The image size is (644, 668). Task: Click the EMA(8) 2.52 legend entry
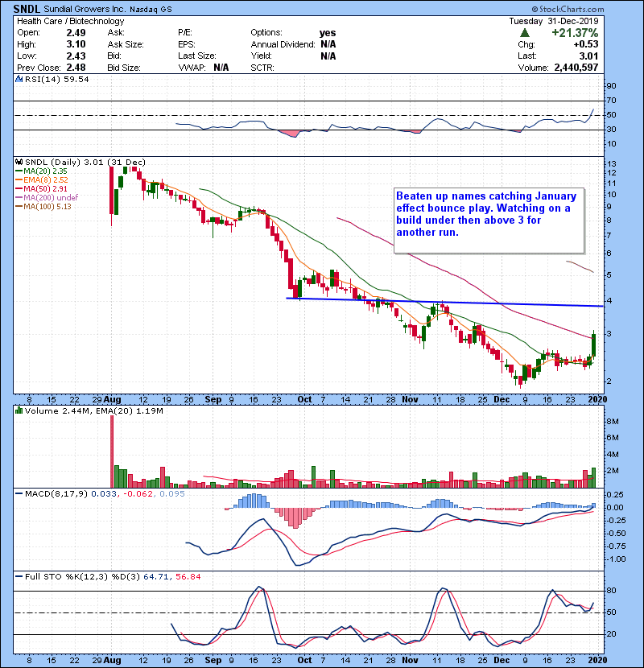pyautogui.click(x=42, y=180)
